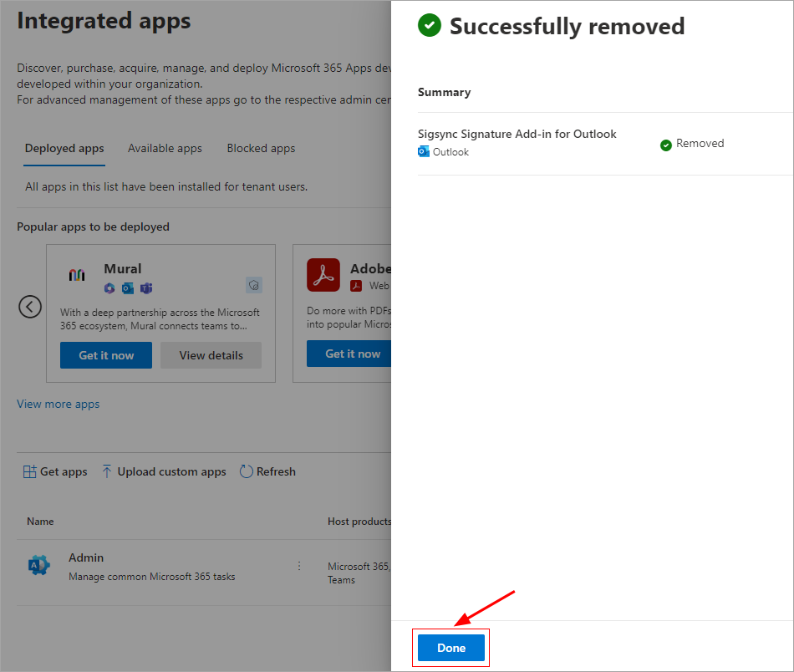Open the Blocked apps tab
Viewport: 794px width, 672px height.
pos(261,149)
